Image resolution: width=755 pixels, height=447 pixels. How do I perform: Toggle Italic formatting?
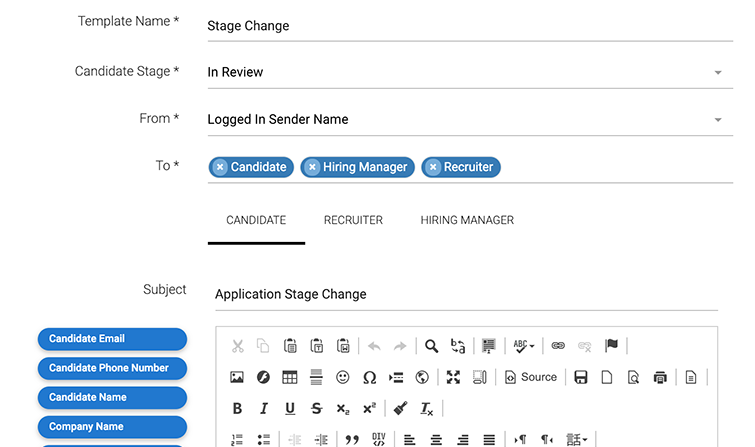(x=264, y=408)
